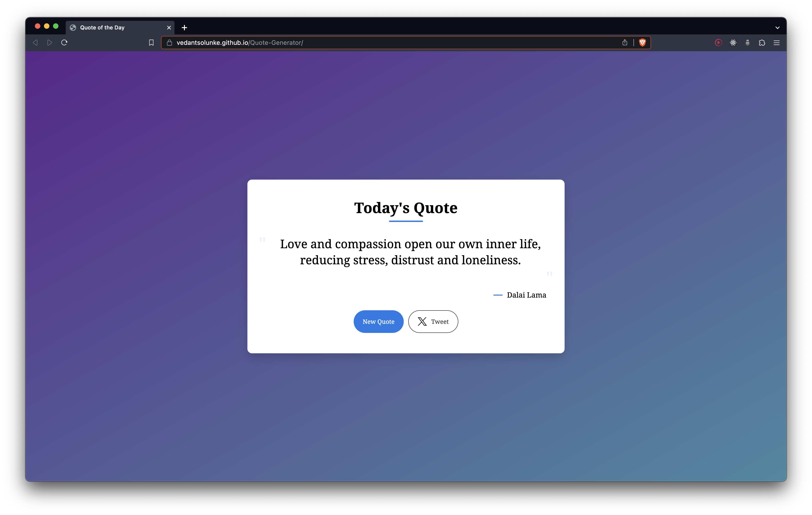
Task: Open a new tab with plus button
Action: coord(184,28)
